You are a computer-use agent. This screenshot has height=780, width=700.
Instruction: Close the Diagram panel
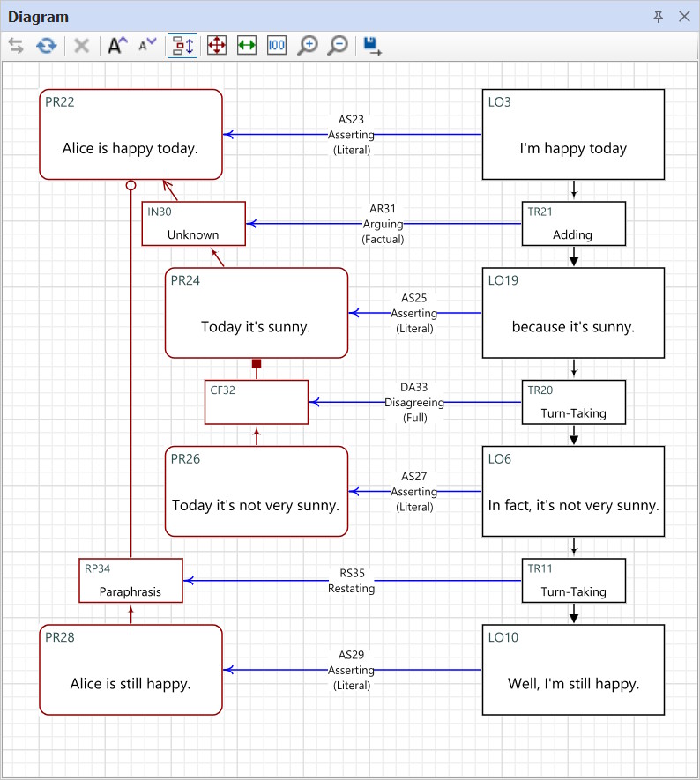(x=685, y=17)
